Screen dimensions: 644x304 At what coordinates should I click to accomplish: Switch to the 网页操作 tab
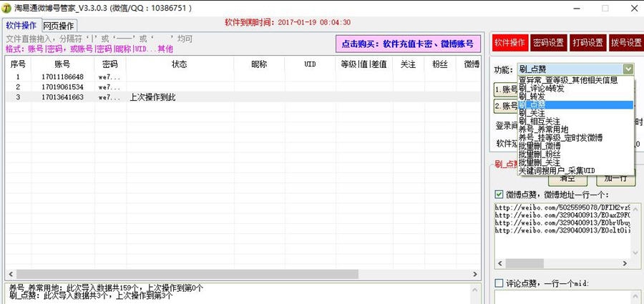59,26
